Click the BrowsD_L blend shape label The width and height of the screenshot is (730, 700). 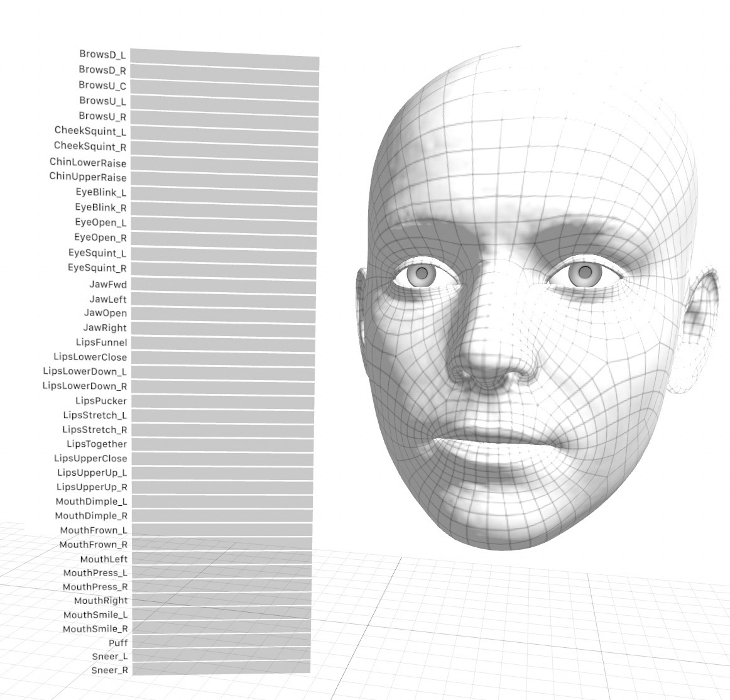pos(102,55)
